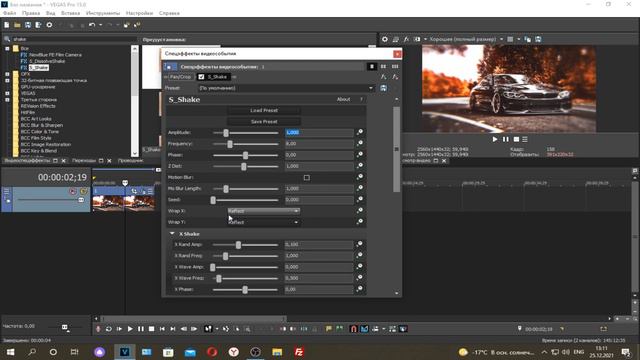Select the Pan/Crop chain button

click(180, 77)
